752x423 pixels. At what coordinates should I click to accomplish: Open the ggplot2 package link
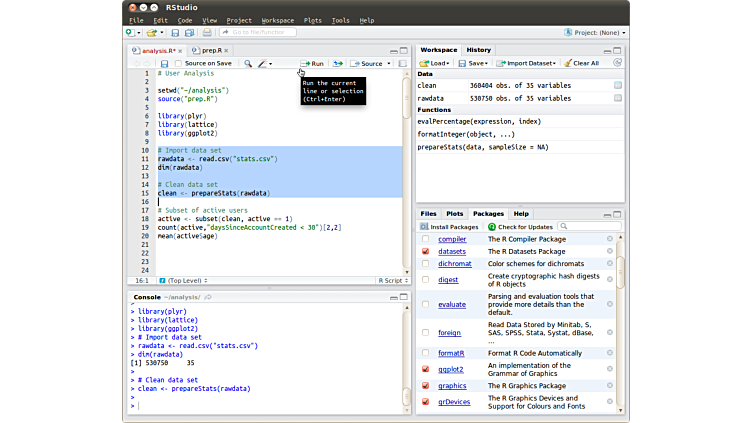pos(451,369)
